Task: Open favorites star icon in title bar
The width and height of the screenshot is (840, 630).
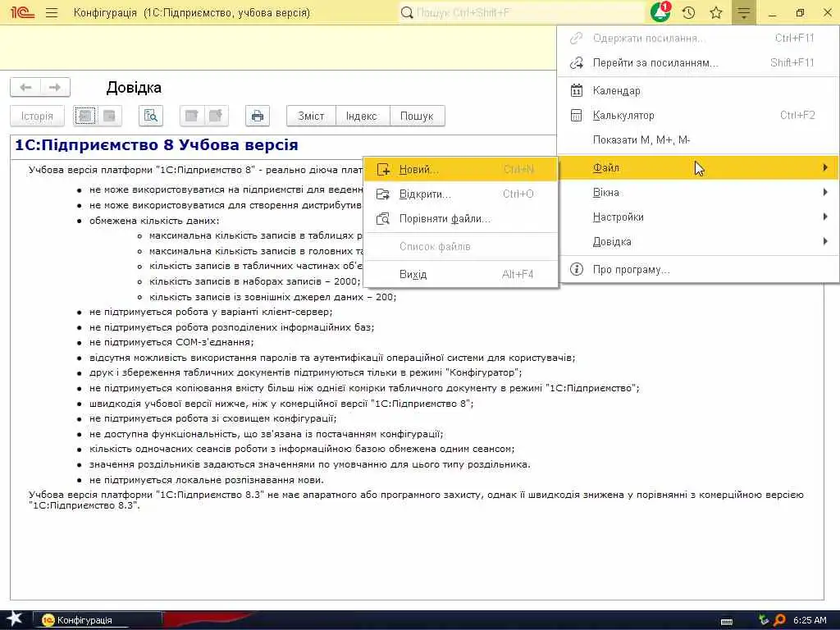Action: tap(715, 12)
